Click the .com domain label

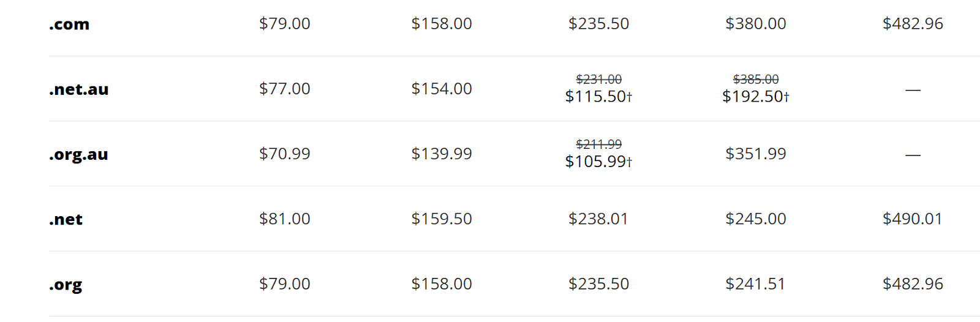69,24
